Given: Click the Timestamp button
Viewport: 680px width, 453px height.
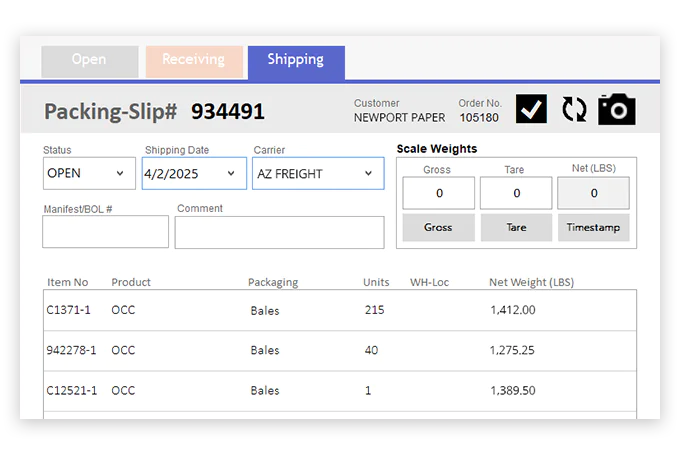Looking at the screenshot, I should pos(593,228).
